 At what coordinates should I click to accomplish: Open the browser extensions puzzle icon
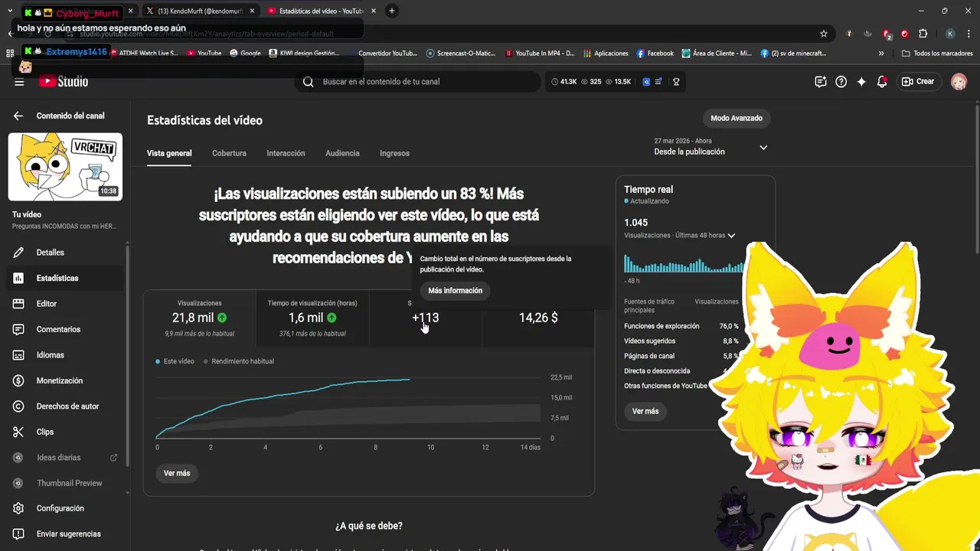coord(923,34)
